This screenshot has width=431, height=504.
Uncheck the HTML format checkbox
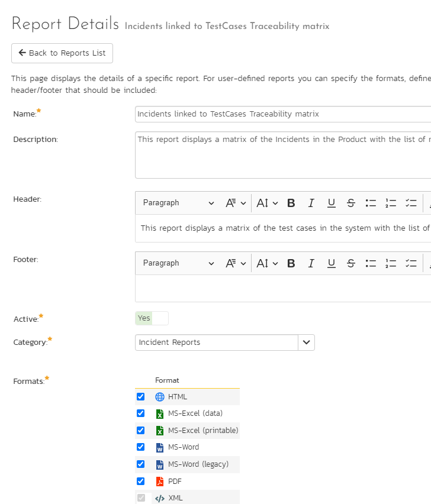point(140,397)
